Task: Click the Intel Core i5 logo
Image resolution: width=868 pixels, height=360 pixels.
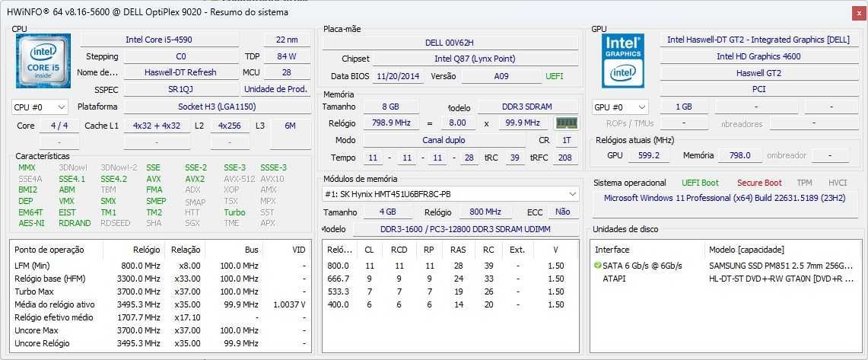Action: tap(43, 61)
